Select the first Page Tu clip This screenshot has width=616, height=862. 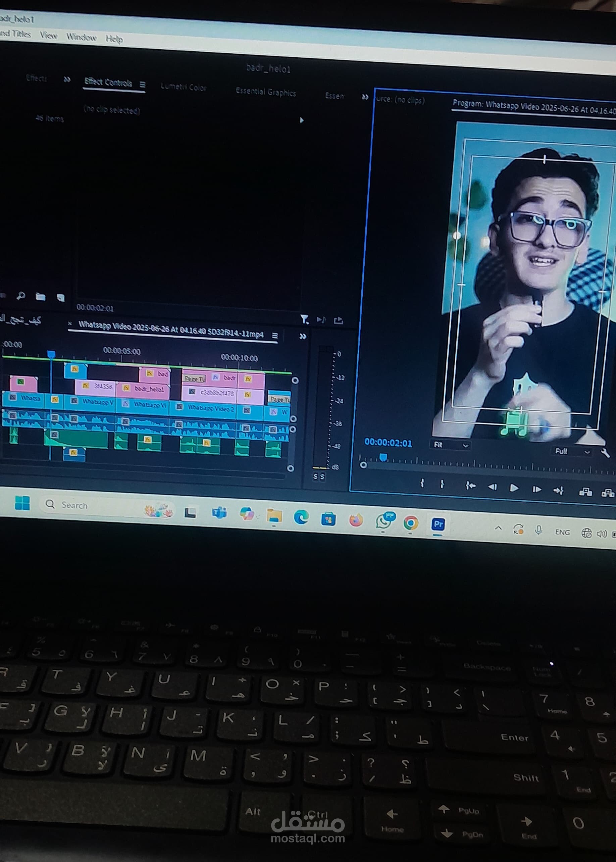point(194,378)
